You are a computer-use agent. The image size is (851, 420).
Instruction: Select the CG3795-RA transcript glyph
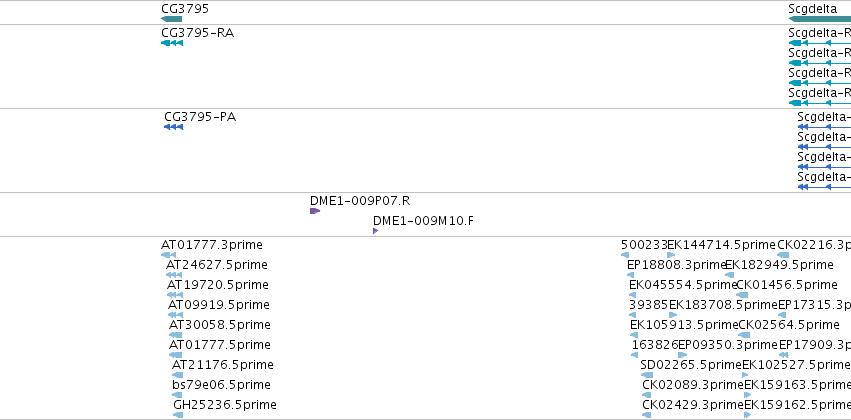172,43
